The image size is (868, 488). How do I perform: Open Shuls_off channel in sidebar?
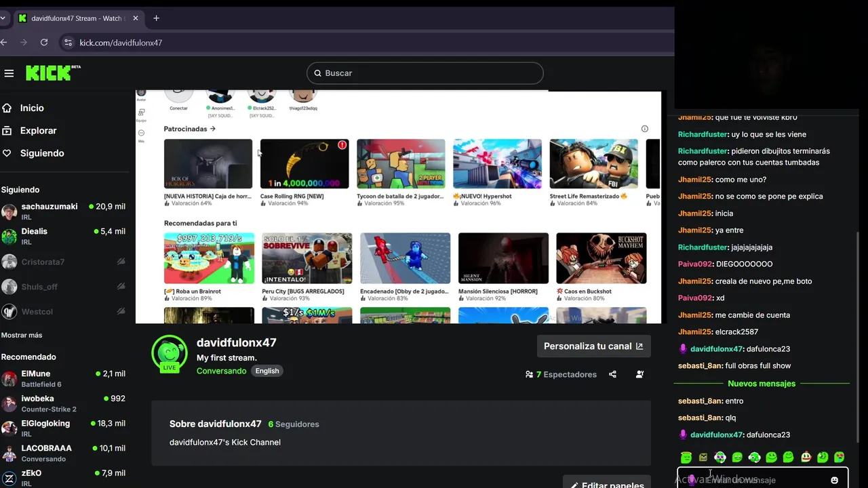(x=64, y=287)
